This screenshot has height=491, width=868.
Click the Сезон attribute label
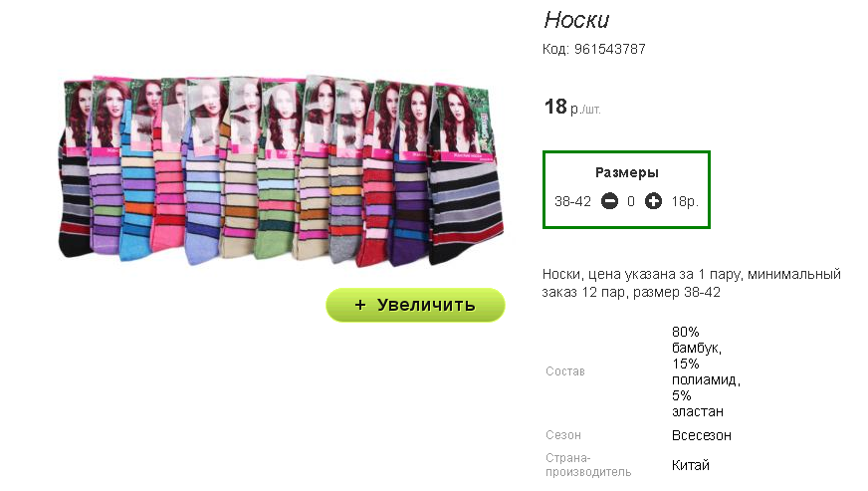point(563,435)
